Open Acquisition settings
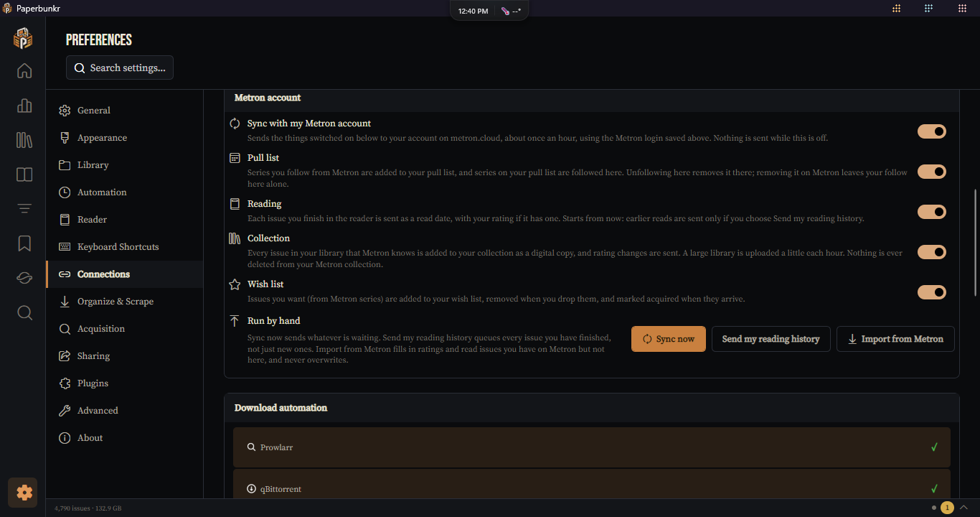The image size is (980, 517). click(124, 329)
